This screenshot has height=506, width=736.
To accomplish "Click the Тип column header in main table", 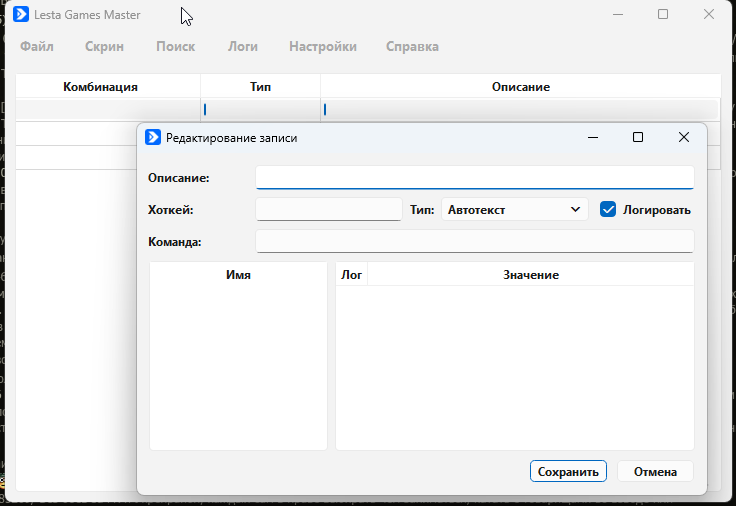I will pyautogui.click(x=261, y=87).
